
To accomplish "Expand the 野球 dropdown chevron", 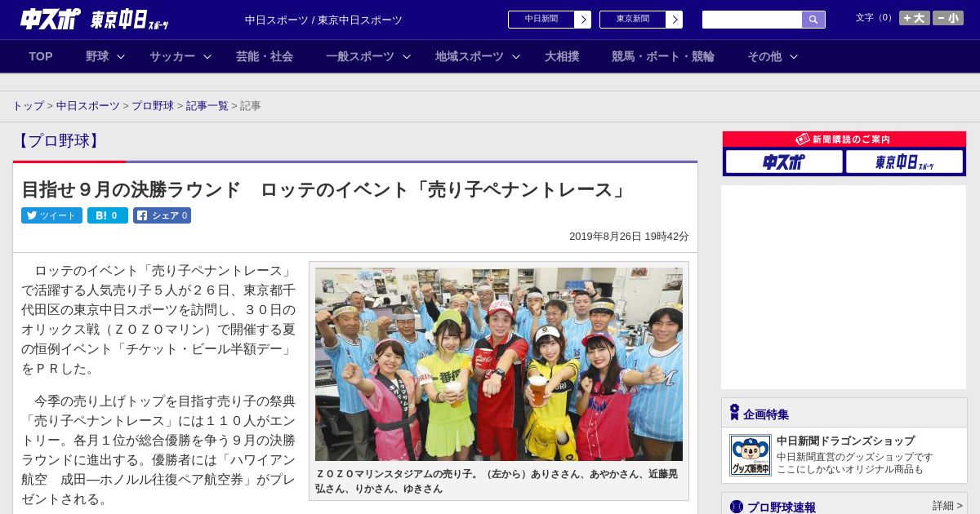I will pos(121,56).
